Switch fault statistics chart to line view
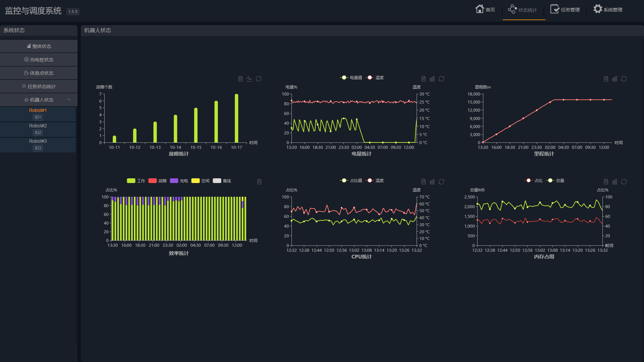644x362 pixels. tap(249, 79)
